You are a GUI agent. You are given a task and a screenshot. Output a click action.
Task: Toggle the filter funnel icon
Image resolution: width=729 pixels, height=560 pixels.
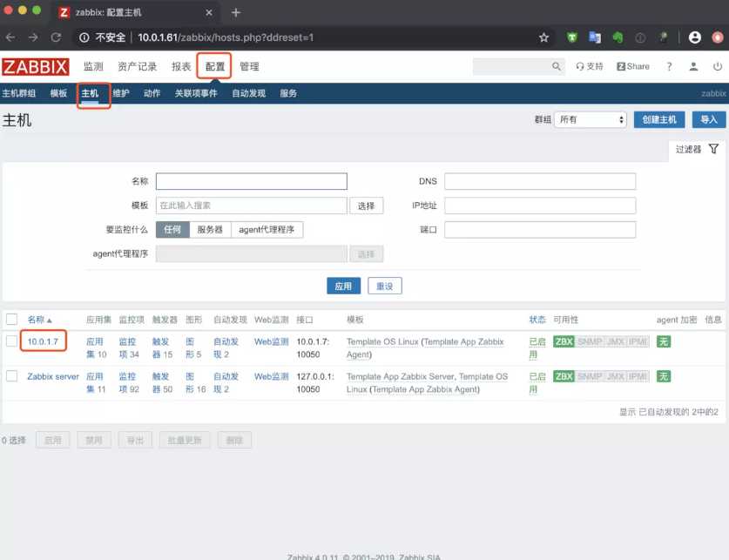(x=713, y=149)
